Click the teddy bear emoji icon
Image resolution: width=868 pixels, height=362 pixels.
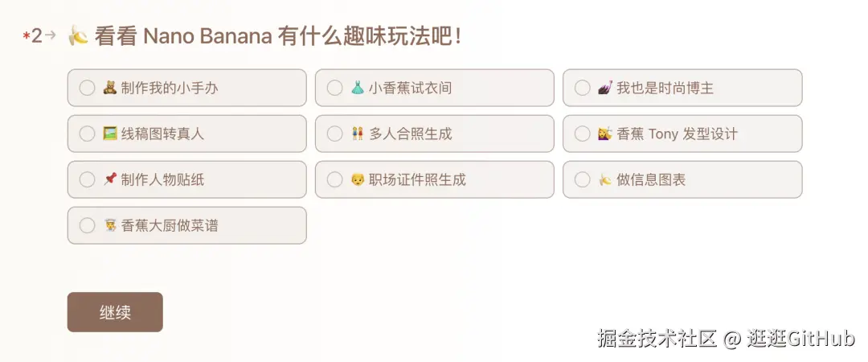click(110, 88)
